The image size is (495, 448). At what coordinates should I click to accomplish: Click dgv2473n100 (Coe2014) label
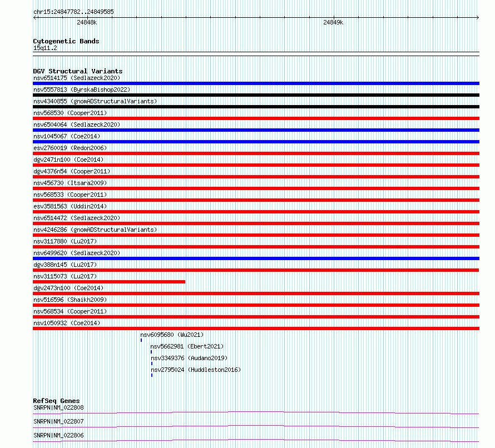68,288
